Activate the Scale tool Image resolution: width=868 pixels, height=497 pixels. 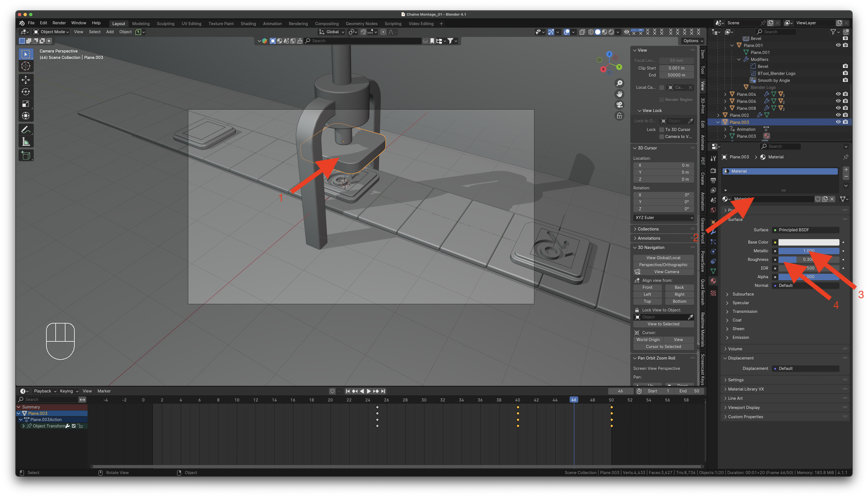tap(26, 104)
